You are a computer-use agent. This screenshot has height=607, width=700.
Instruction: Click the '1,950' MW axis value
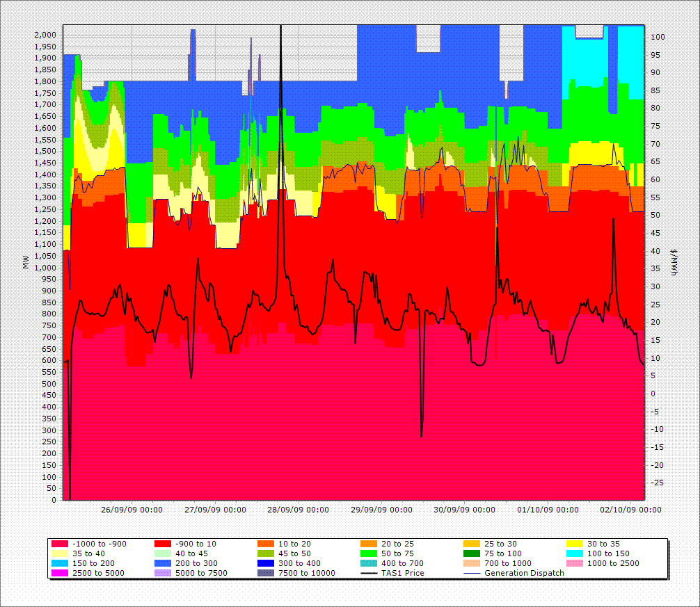coord(45,47)
